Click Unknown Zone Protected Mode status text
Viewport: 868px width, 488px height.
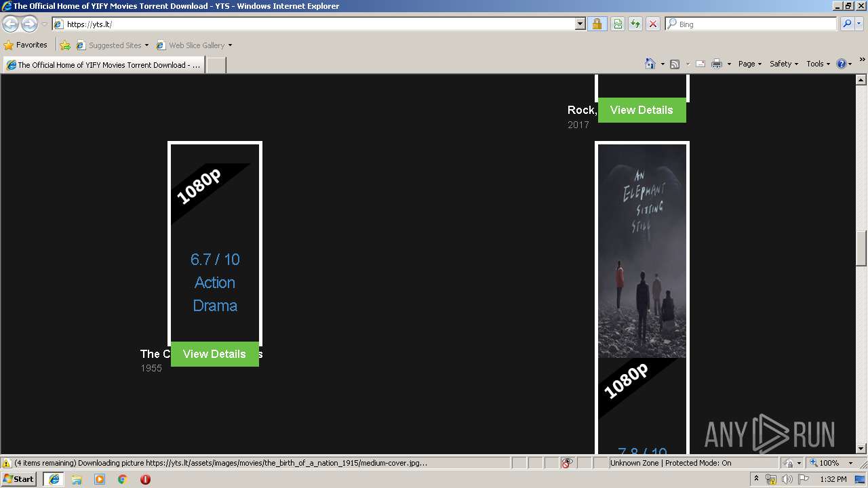(671, 463)
